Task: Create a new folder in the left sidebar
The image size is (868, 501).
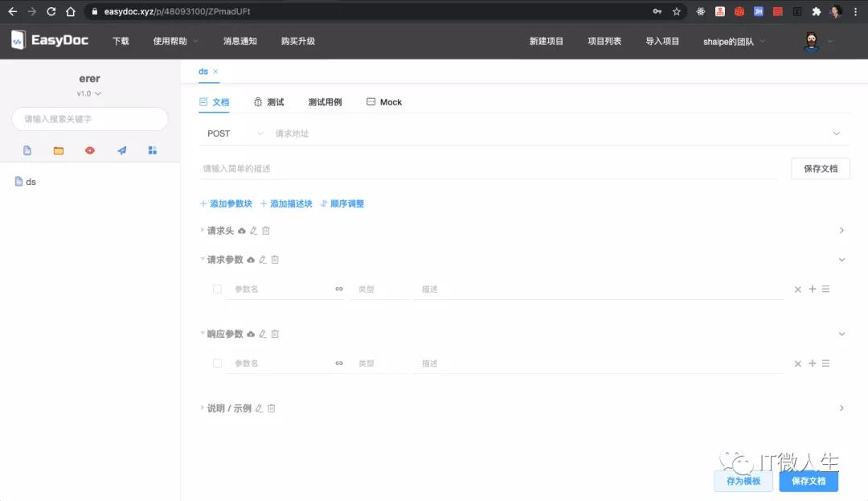Action: (58, 150)
